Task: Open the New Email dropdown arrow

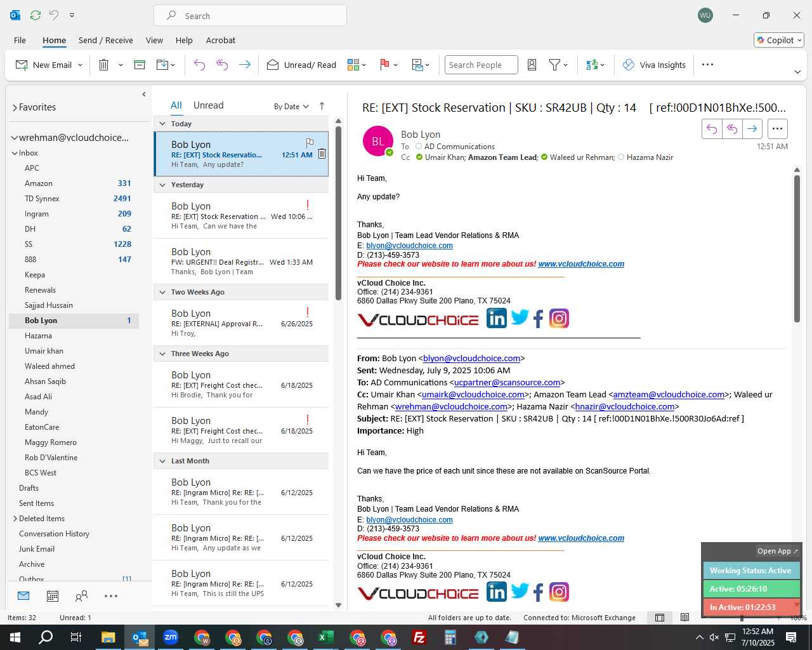Action: (x=80, y=65)
